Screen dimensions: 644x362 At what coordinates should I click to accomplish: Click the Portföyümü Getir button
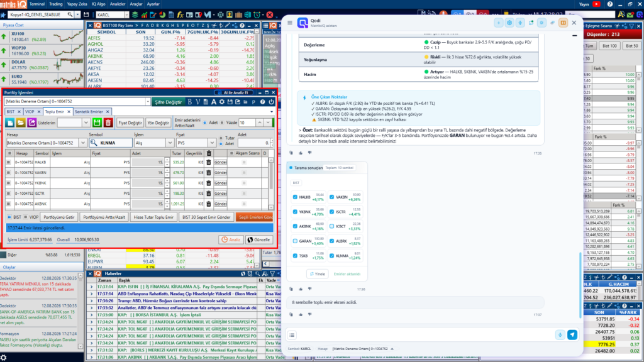click(59, 217)
